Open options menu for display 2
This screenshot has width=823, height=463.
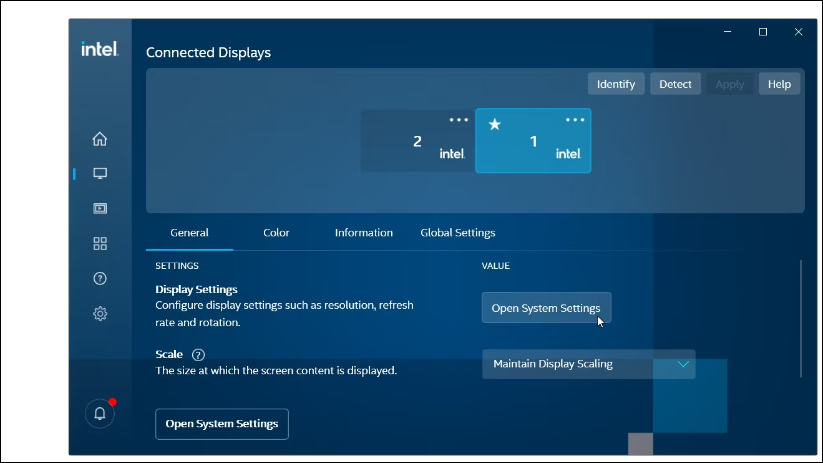coord(459,120)
